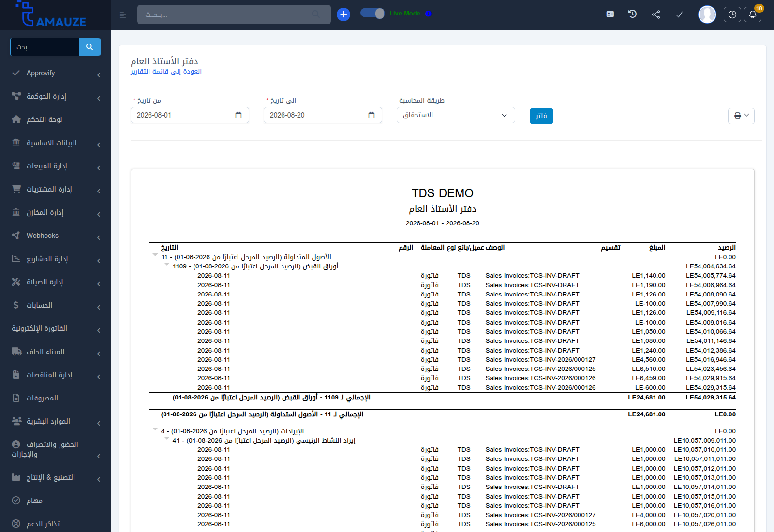Click the clock icon button in header
This screenshot has height=532, width=774.
pyautogui.click(x=732, y=15)
